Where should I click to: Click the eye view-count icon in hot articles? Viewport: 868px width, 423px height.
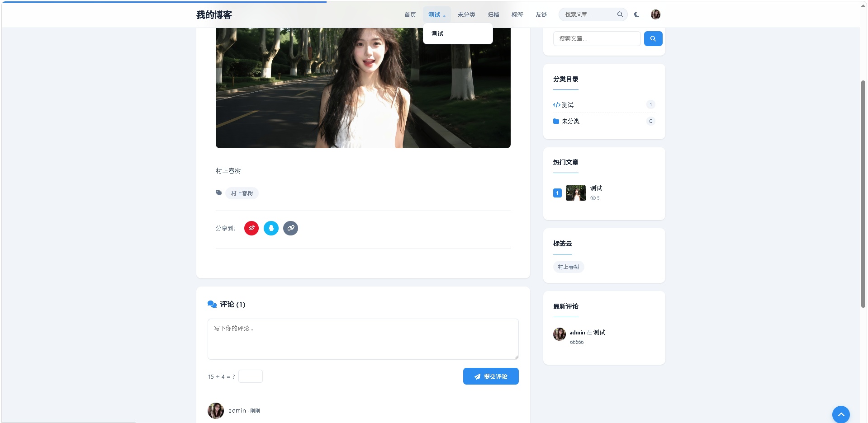point(593,198)
